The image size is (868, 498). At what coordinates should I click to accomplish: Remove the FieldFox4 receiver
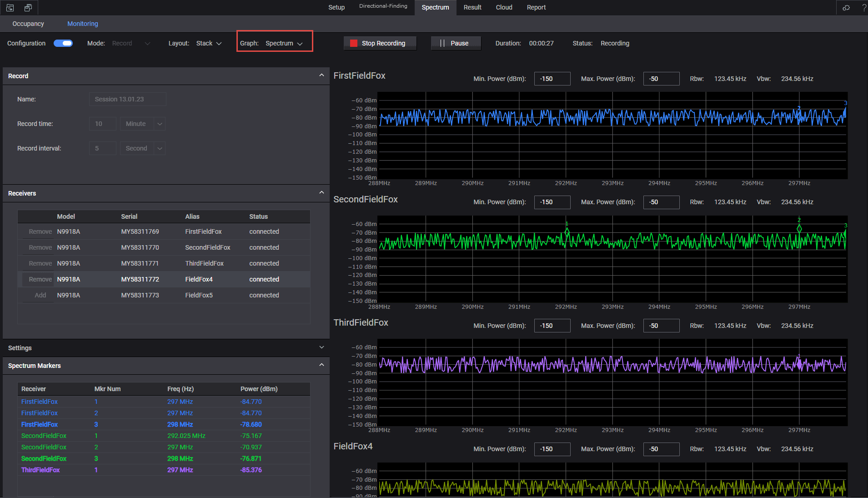tap(40, 279)
